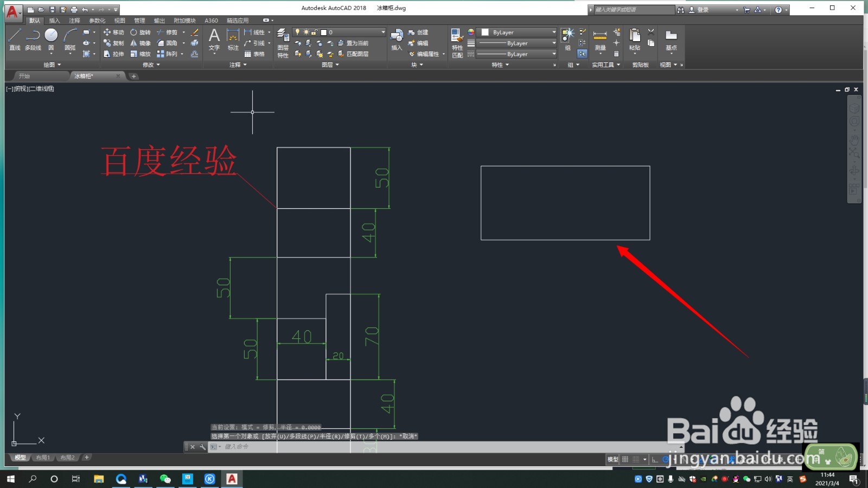Click the Make Current (置为当前) layer button
The width and height of the screenshot is (868, 488).
point(353,43)
